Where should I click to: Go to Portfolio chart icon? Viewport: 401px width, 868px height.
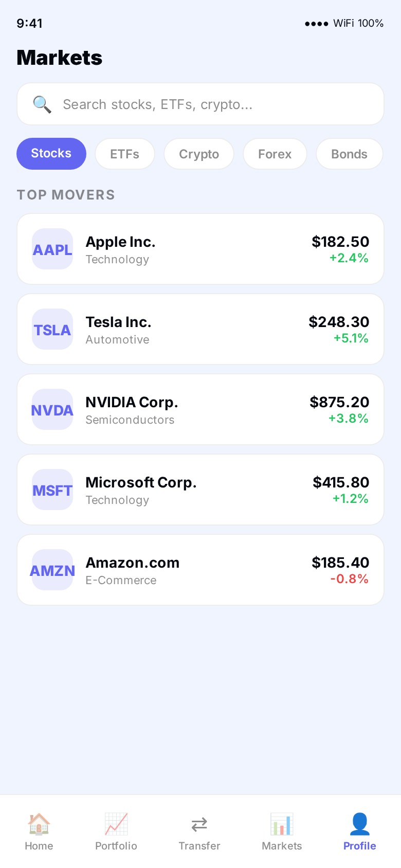(x=116, y=824)
